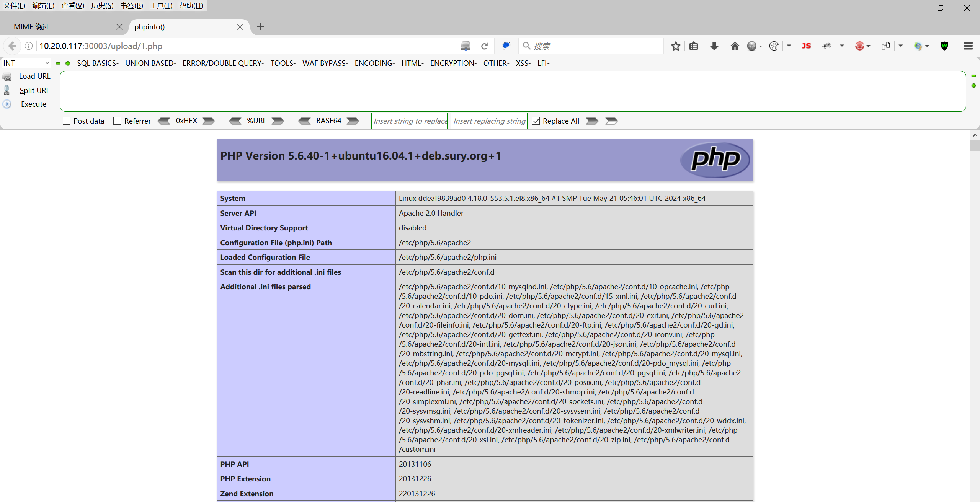Click the Insert string to replace field
The width and height of the screenshot is (980, 502).
pos(409,121)
